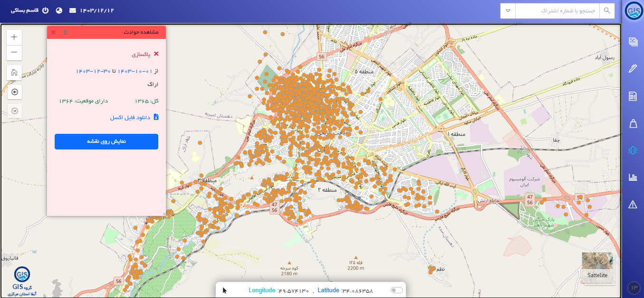Viewport: 644px width, 298px height.
Task: Click the منطقه ۲ map label
Action: pos(327,190)
